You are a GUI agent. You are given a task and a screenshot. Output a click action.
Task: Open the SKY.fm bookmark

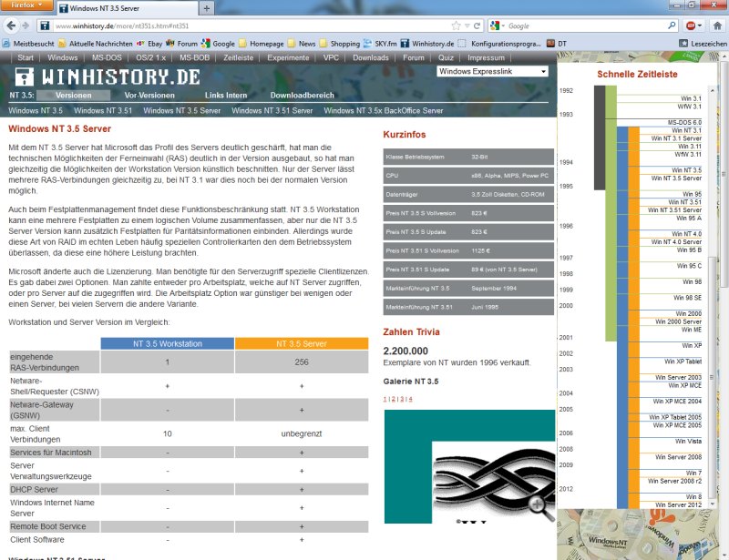click(380, 44)
